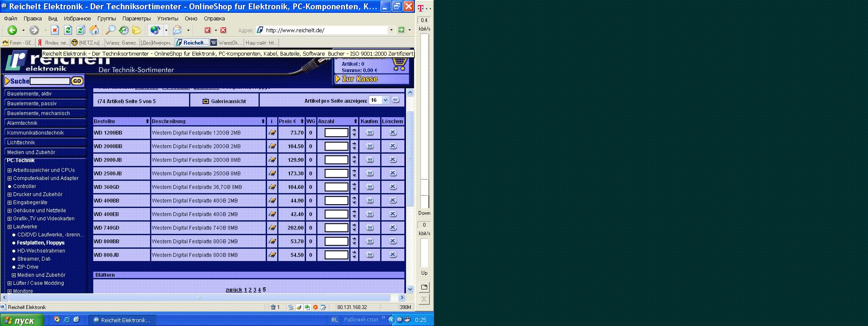The width and height of the screenshot is (868, 326).
Task: Click the trash can icon in status bar
Action: coord(273,307)
